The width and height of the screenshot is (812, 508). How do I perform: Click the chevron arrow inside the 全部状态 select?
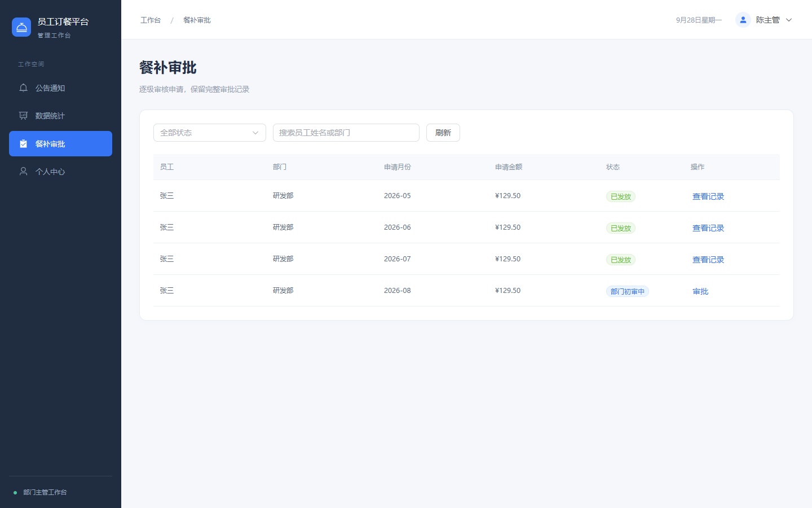click(x=255, y=133)
